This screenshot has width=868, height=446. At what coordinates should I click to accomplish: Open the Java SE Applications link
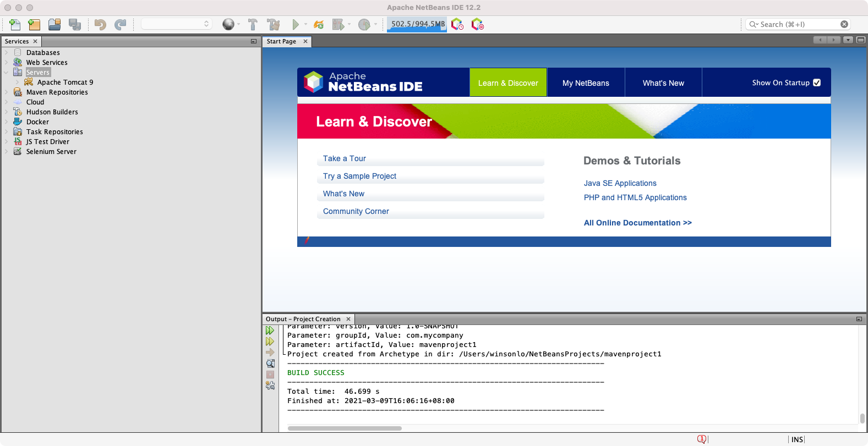(x=620, y=183)
